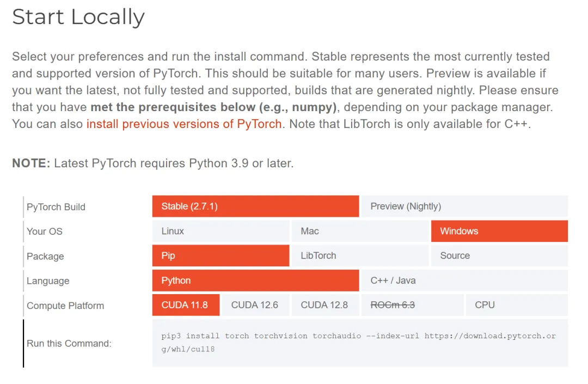
Task: Choose Source as the package
Action: [499, 255]
